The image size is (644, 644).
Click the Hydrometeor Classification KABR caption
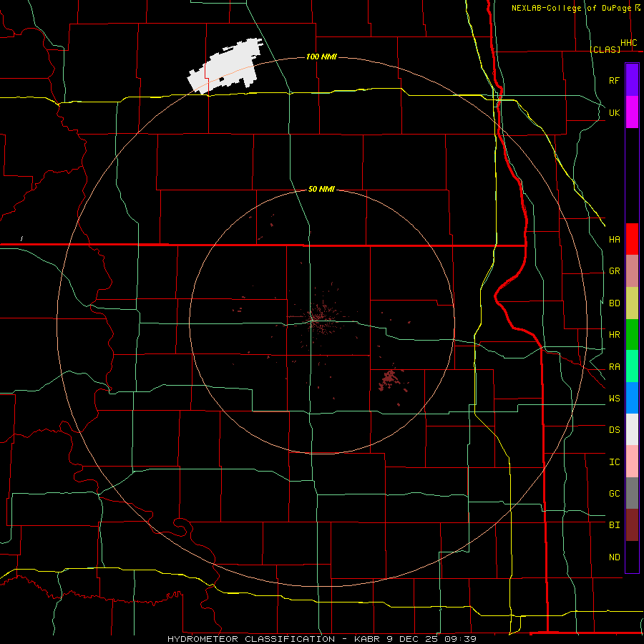point(322,639)
